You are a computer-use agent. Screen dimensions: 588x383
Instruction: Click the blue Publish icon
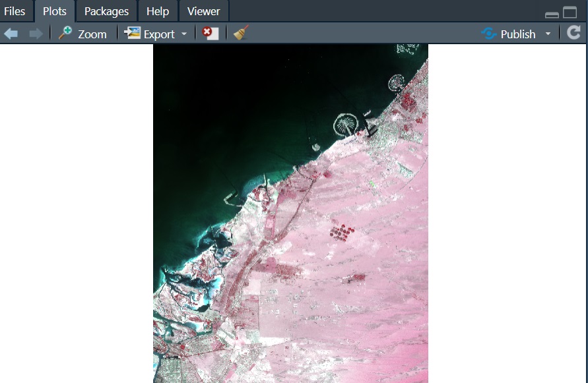pos(489,34)
